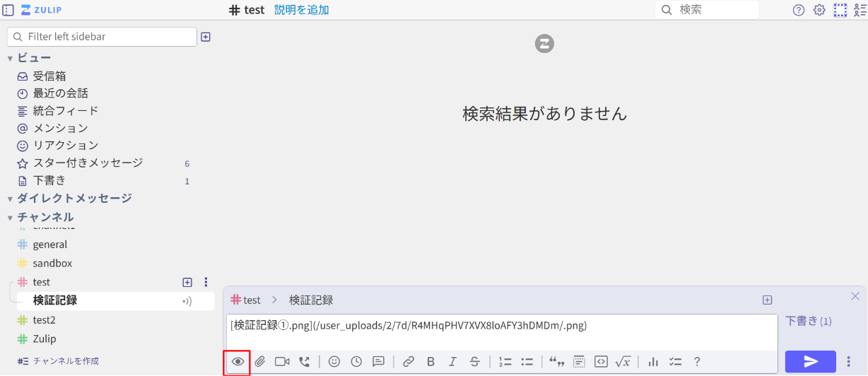The width and height of the screenshot is (868, 376).
Task: Open the gear settings menu
Action: 819,10
